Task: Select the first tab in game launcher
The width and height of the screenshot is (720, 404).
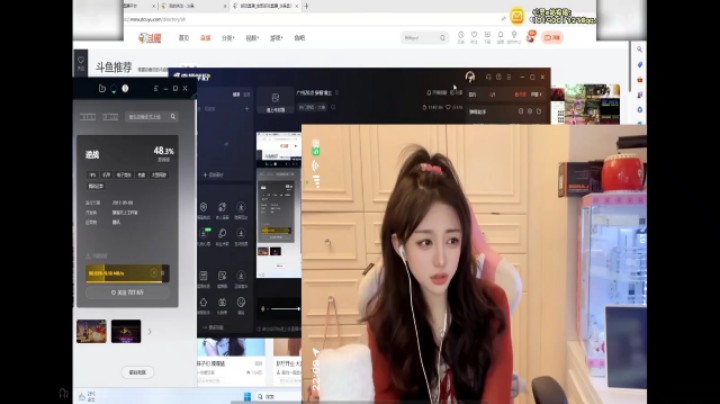Action: (88, 117)
